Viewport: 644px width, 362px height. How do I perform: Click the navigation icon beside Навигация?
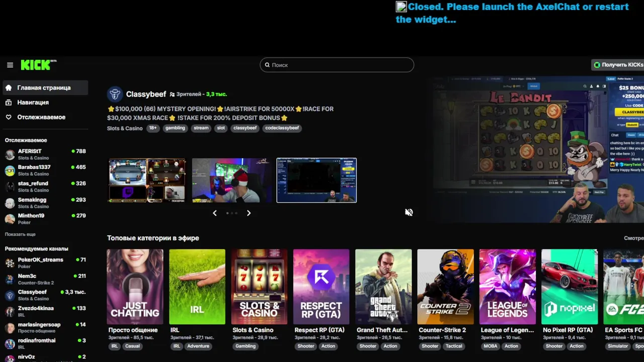point(9,102)
